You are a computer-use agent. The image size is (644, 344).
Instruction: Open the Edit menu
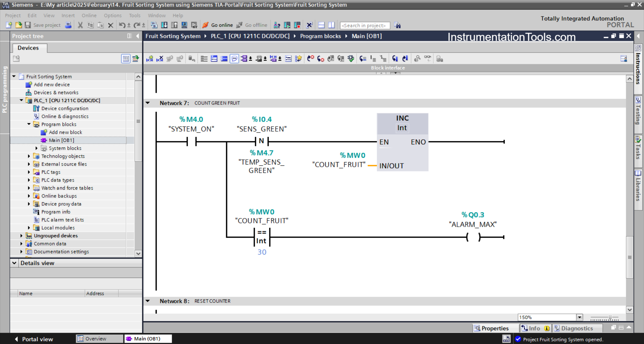coord(32,15)
